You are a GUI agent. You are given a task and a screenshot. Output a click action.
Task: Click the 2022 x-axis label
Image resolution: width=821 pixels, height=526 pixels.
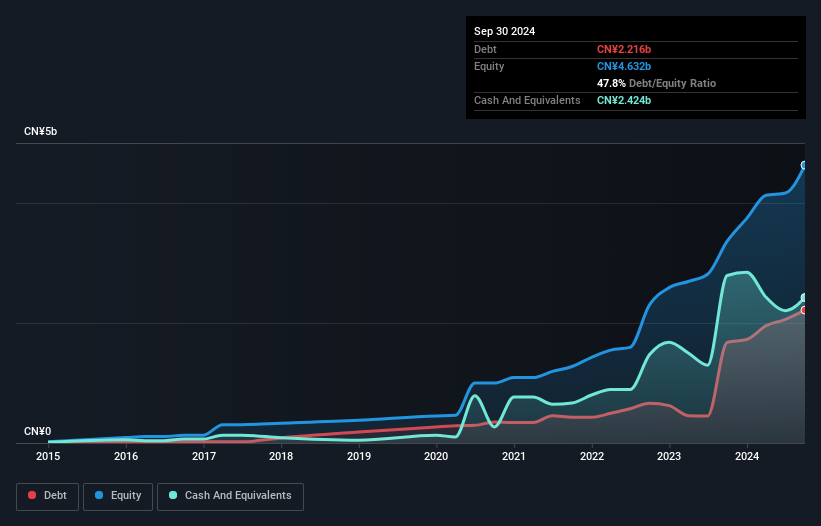(592, 456)
